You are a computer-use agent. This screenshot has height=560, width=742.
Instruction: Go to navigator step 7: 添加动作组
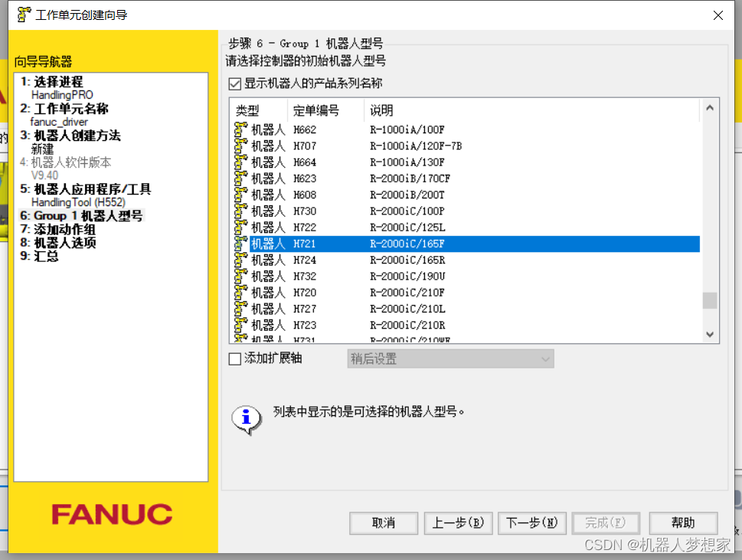tap(57, 229)
